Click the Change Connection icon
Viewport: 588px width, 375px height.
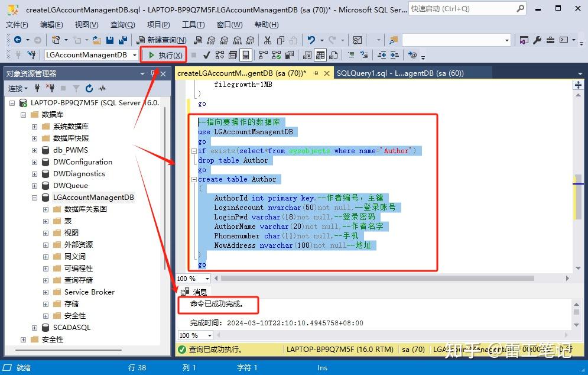point(31,55)
